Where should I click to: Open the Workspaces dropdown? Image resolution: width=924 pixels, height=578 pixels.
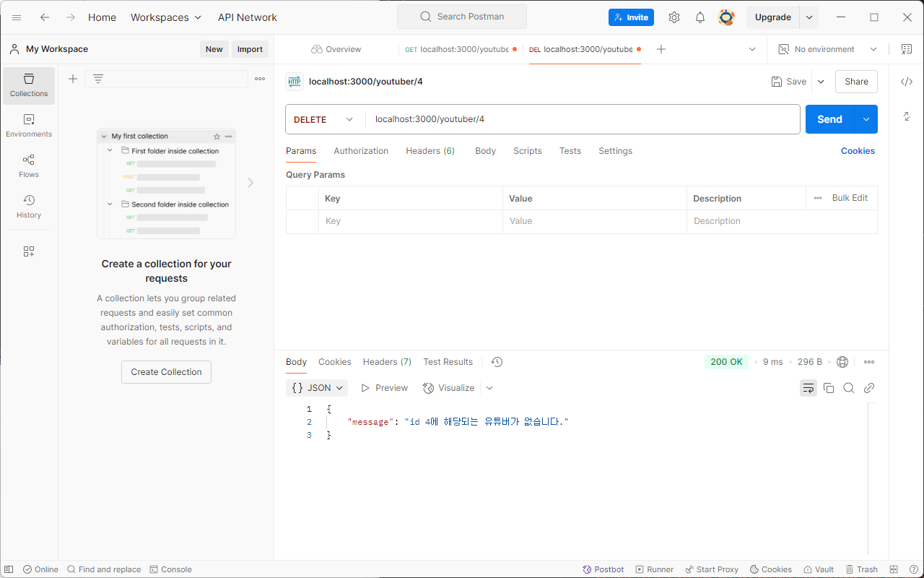pyautogui.click(x=167, y=17)
